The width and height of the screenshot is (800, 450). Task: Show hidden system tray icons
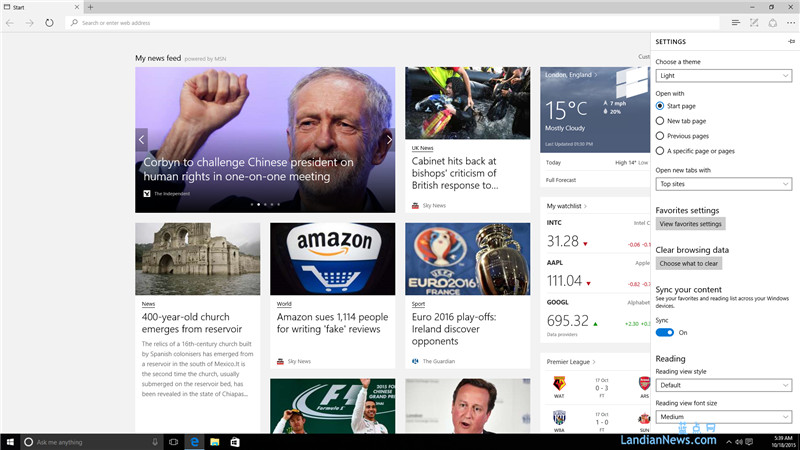(729, 442)
